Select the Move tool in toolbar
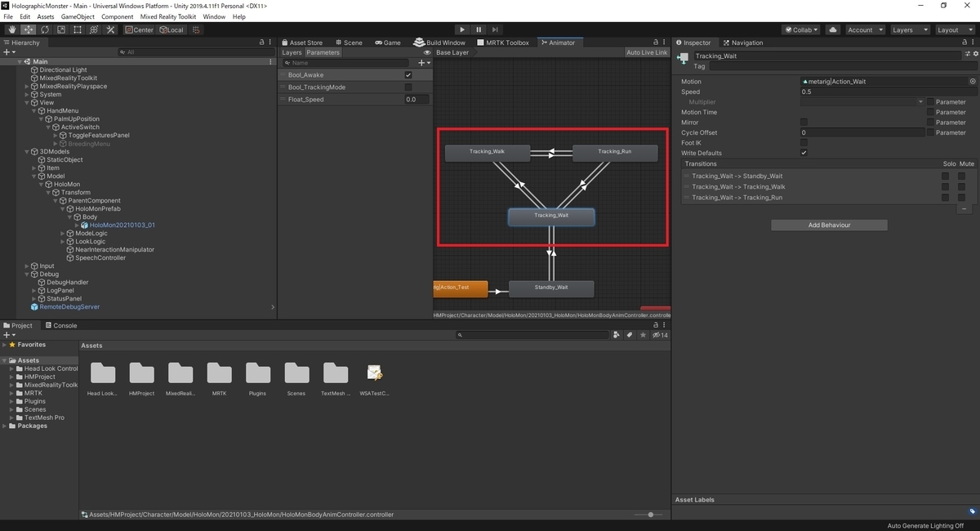The width and height of the screenshot is (980, 531). [28, 29]
